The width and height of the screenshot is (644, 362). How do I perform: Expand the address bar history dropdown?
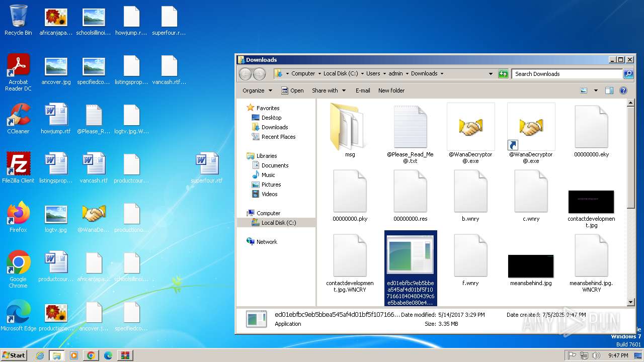491,74
